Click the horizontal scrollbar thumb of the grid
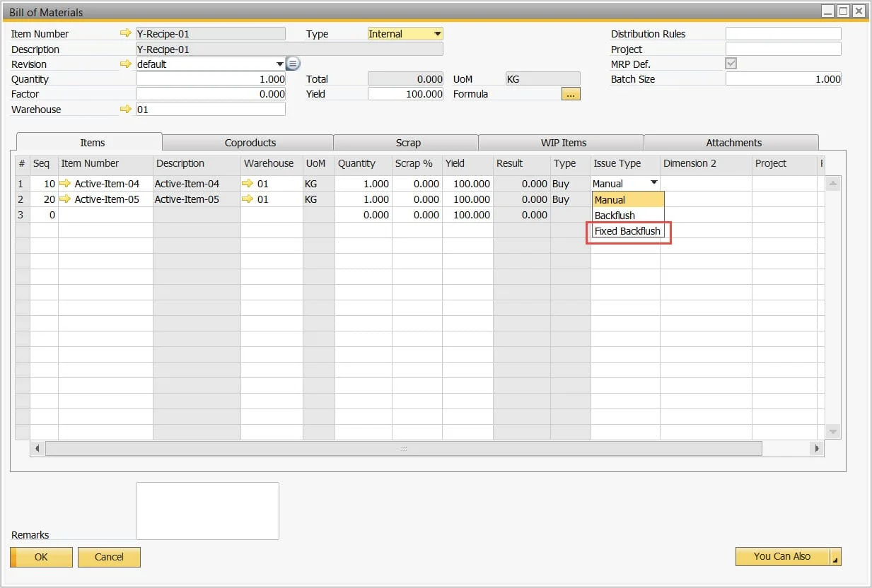The image size is (872, 588). 404,448
